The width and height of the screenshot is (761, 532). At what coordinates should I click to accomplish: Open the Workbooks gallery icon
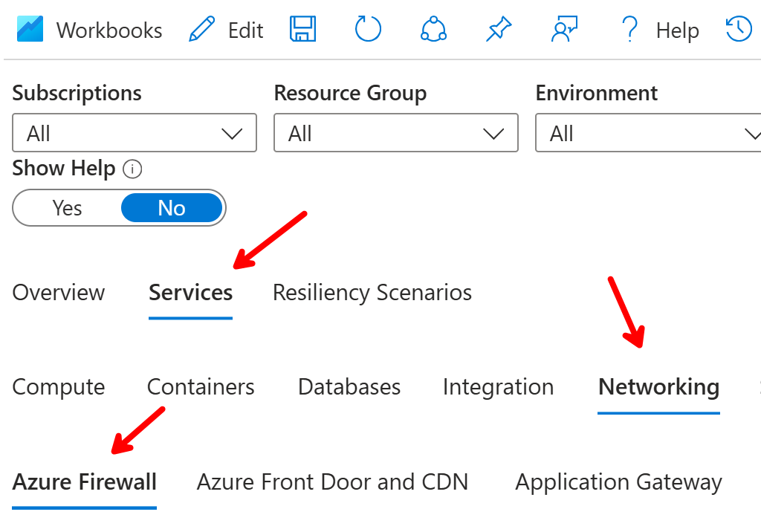click(x=30, y=29)
